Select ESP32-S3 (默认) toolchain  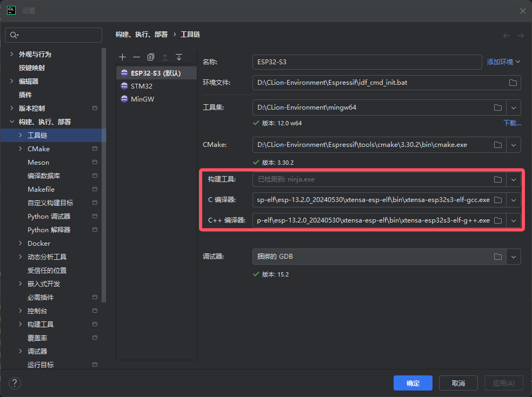(156, 73)
